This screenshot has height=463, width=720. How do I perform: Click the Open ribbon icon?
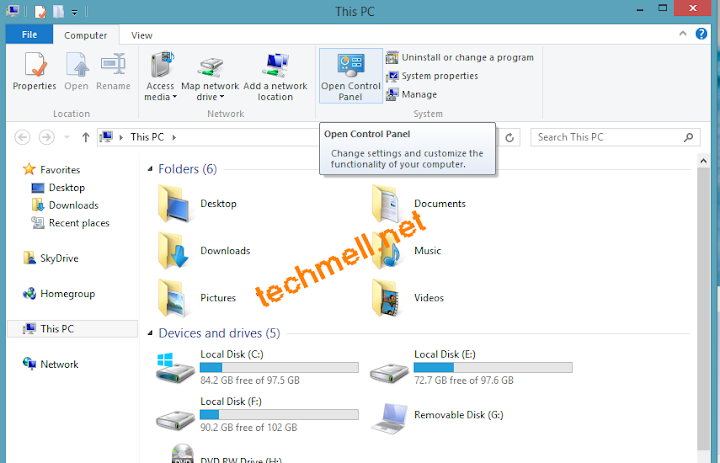coord(76,64)
